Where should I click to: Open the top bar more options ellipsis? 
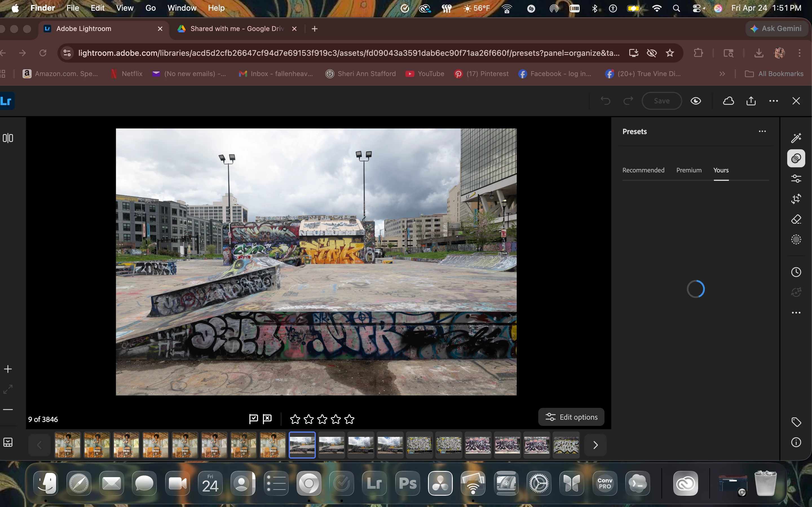point(773,101)
